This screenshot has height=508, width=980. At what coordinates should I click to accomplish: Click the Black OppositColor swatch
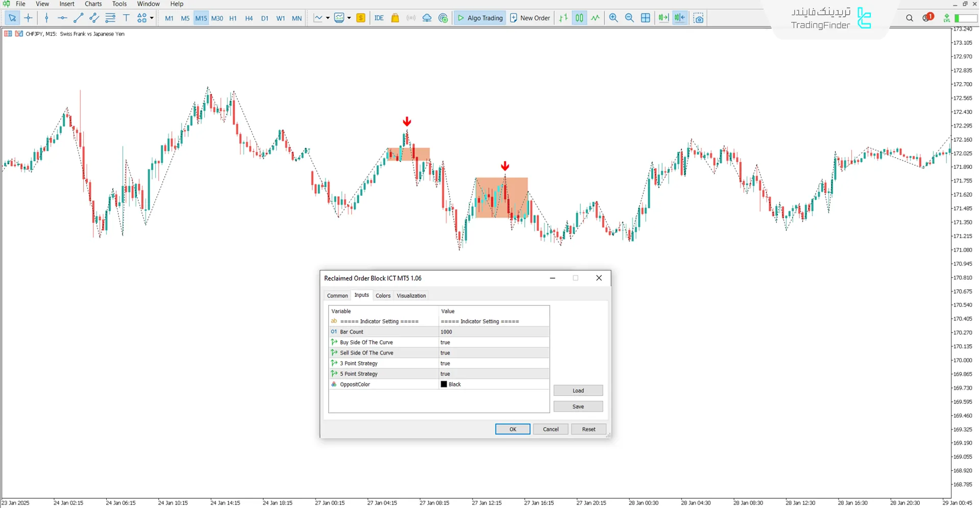tap(444, 385)
